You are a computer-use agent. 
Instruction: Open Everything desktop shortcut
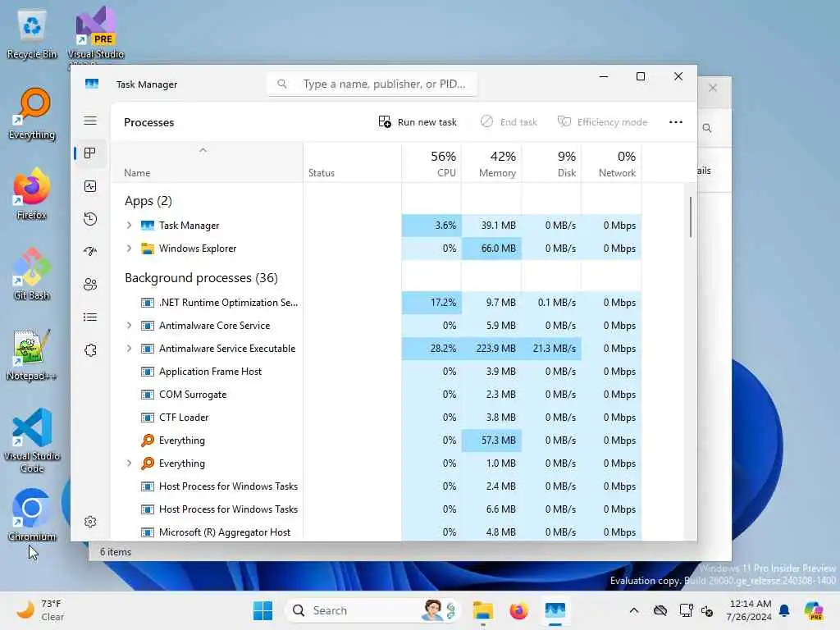32,114
